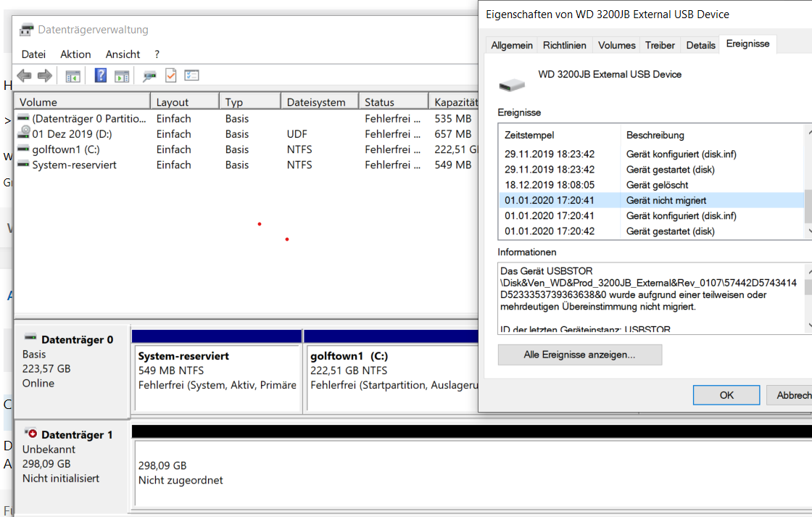Click the Datenträger 1 red error disk icon
Screen dimensions: 812x517
[30, 433]
